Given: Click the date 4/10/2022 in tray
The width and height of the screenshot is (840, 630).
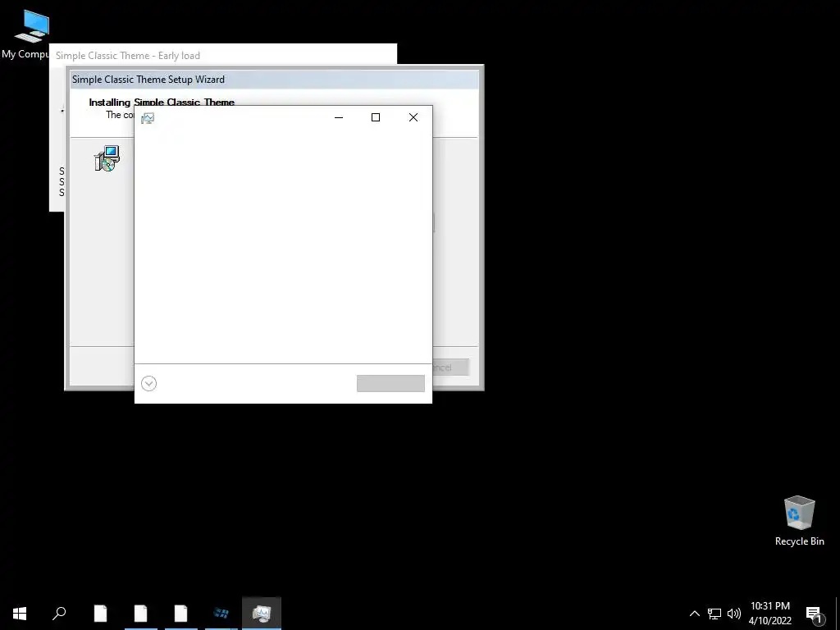Looking at the screenshot, I should [x=769, y=621].
